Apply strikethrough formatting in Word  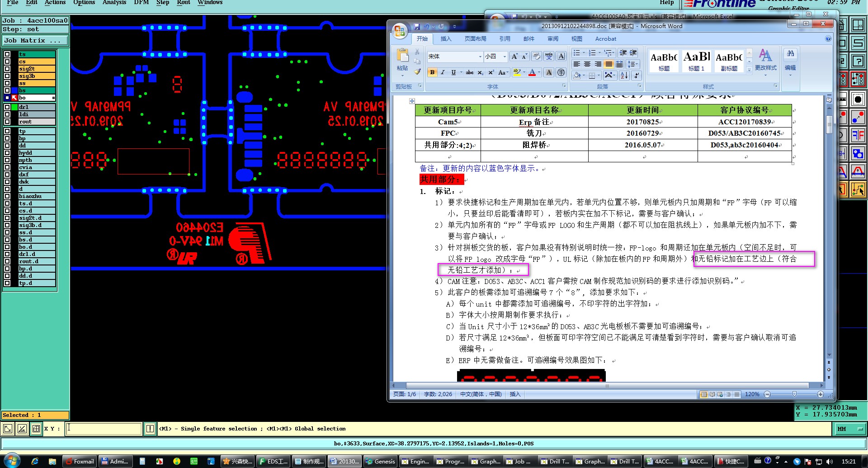(x=470, y=72)
